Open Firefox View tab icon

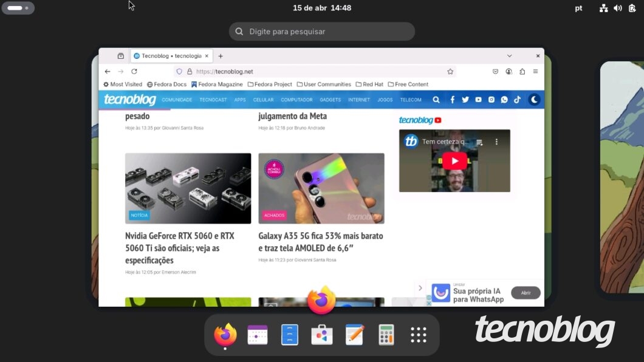(120, 56)
